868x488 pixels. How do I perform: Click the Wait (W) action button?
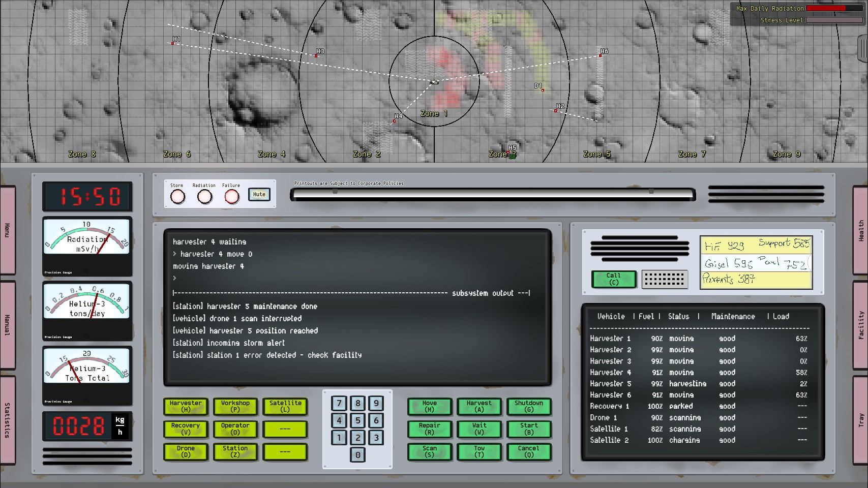[x=479, y=429]
